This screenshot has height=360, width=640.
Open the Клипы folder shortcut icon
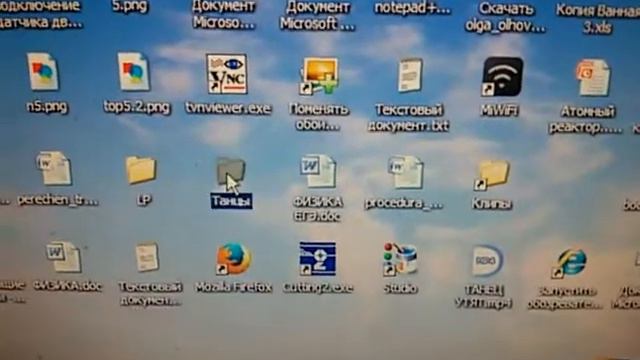click(492, 175)
